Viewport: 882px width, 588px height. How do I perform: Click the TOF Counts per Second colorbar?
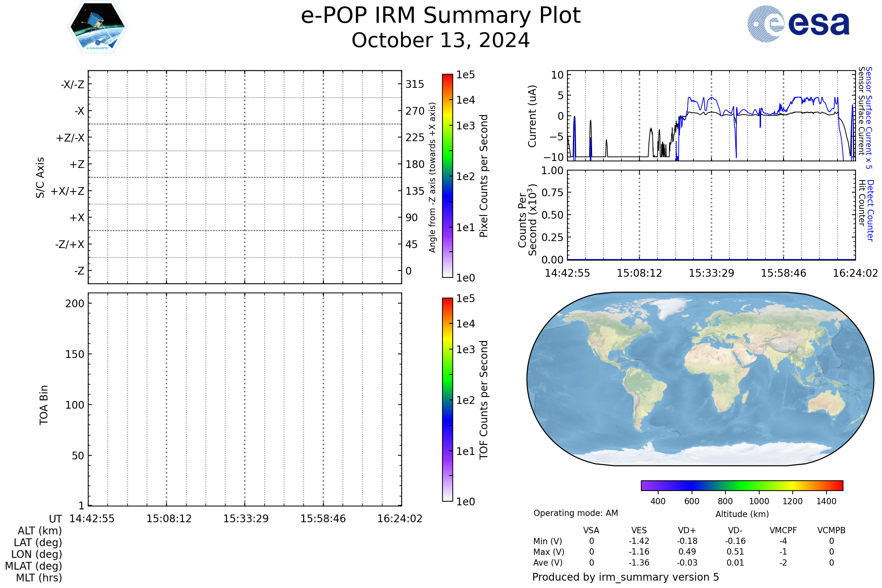[x=447, y=399]
